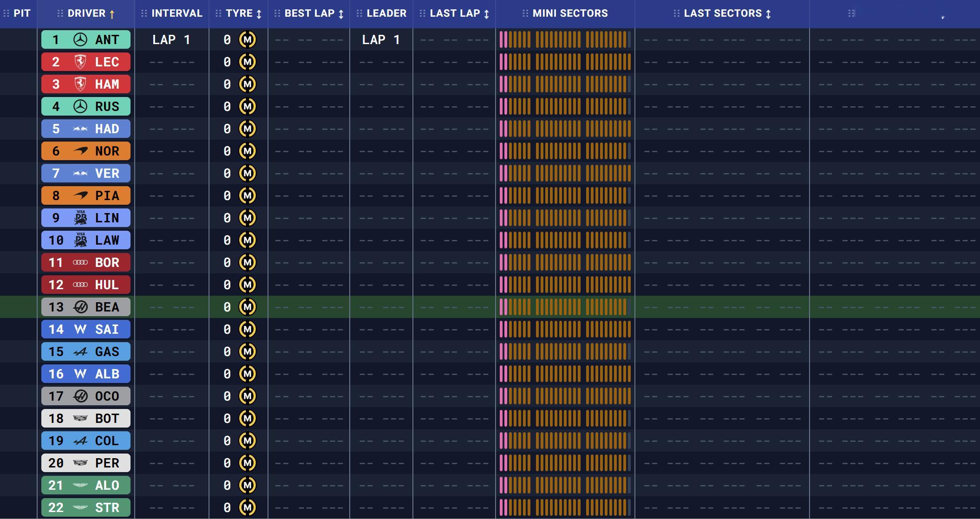Click mini sectors bar for HAM

coord(565,84)
